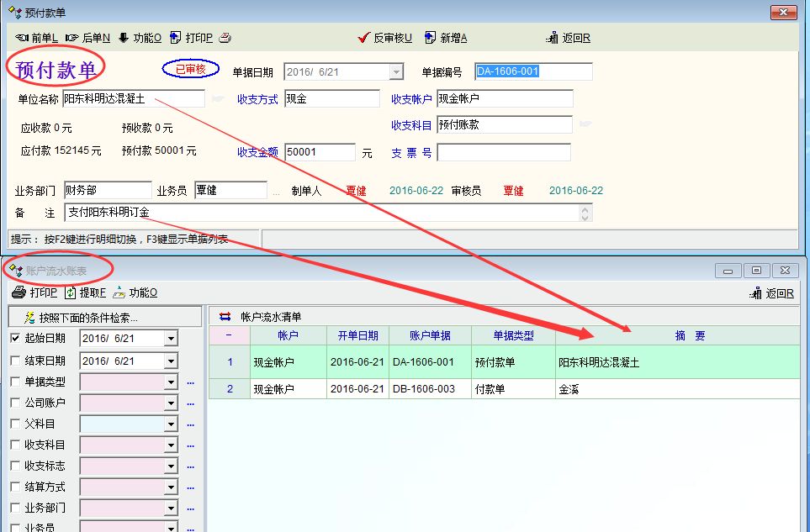Click 按照下面的条件检索 search button

104,317
